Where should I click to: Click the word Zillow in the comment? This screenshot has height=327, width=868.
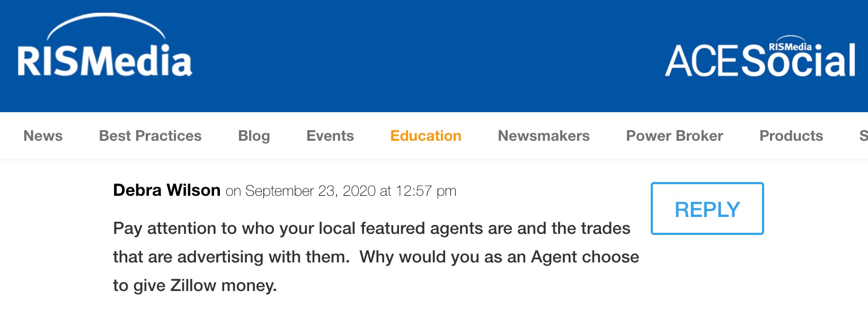(x=193, y=286)
